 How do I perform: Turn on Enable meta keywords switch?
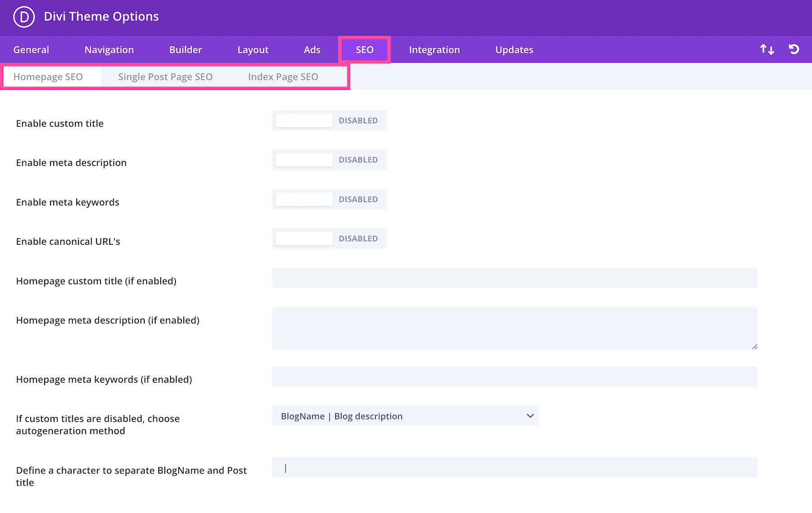(329, 199)
